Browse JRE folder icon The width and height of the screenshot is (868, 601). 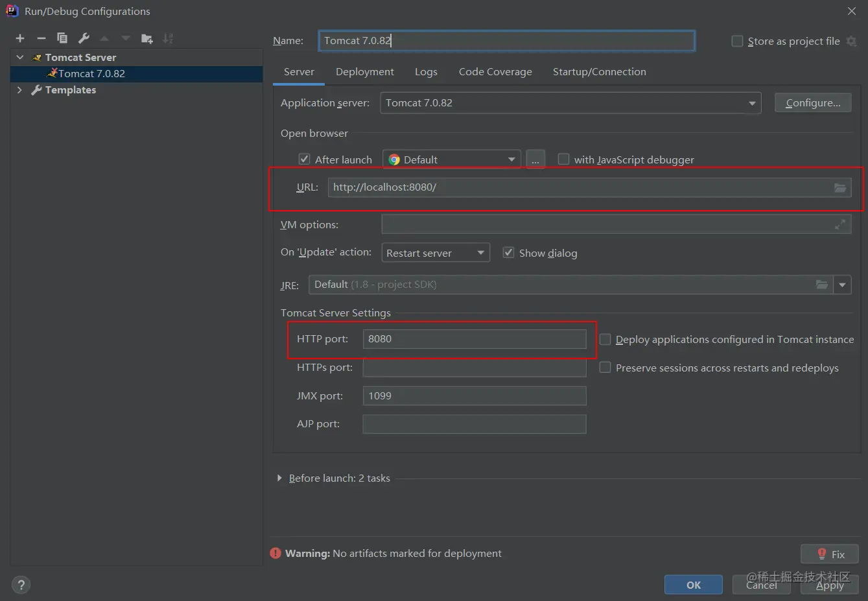(822, 285)
